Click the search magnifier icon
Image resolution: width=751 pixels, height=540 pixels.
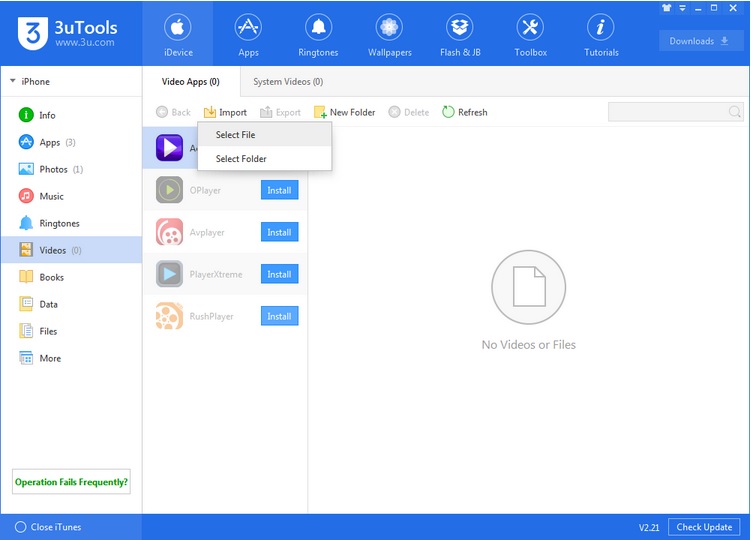click(735, 112)
